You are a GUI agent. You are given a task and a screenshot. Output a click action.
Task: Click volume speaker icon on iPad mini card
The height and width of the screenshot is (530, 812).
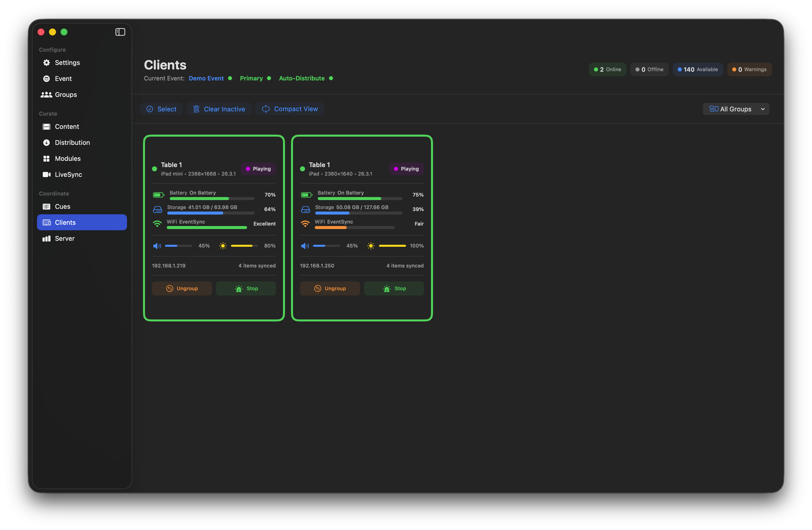tap(157, 246)
